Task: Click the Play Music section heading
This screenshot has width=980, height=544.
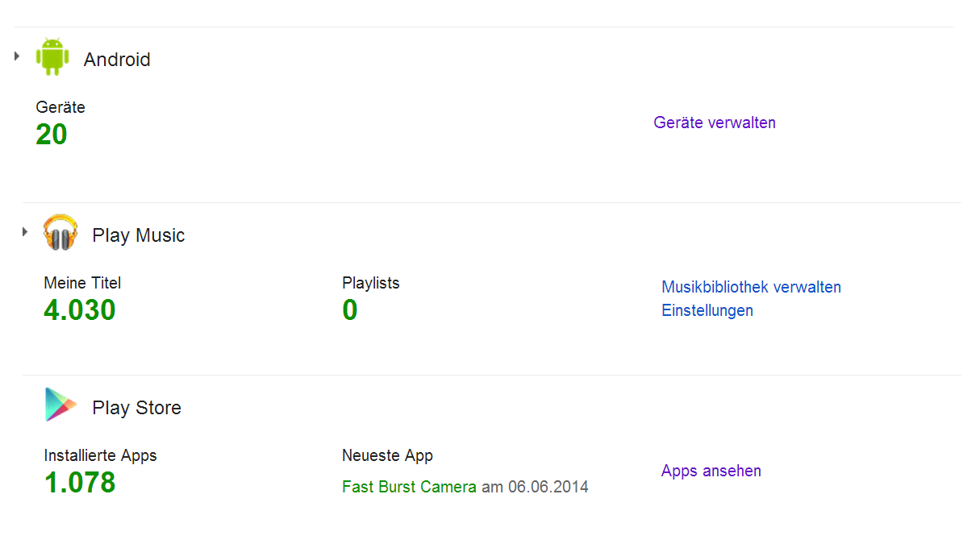Action: tap(139, 235)
